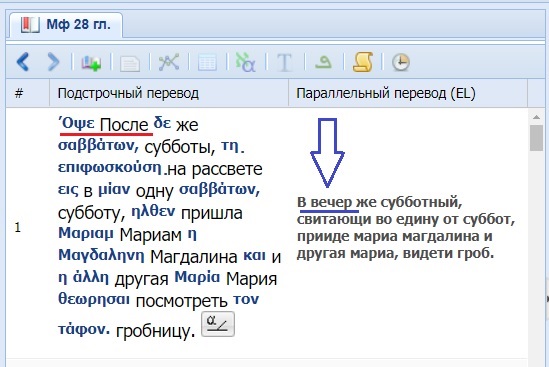Switch to the Мф 28 гл. tab
Screen dimensions: 549x367
(x=66, y=25)
